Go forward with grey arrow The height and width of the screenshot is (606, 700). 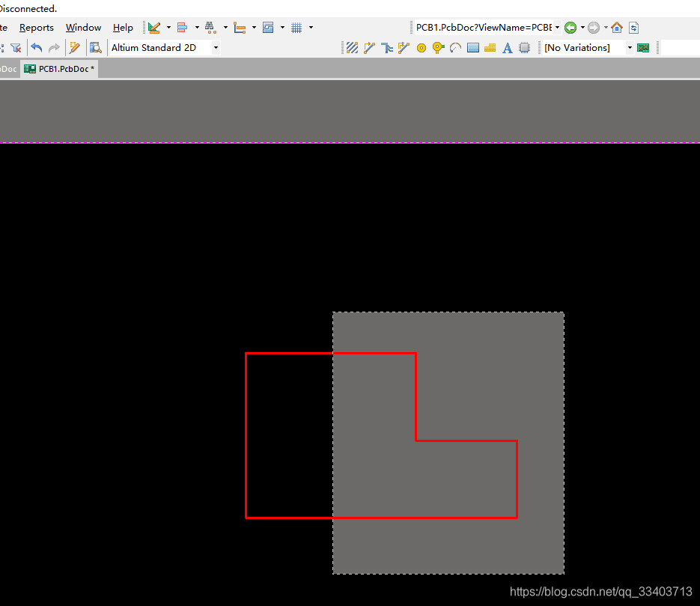click(593, 28)
